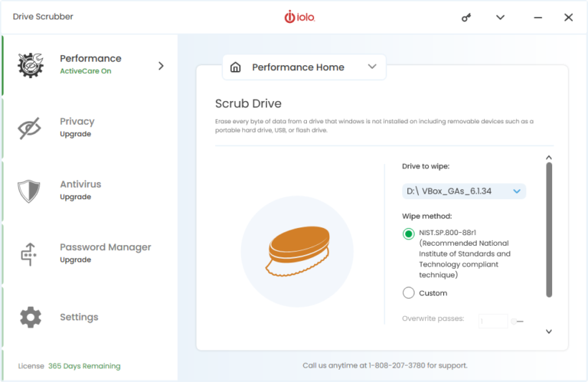
Task: Open the Drive to wipe dropdown
Action: click(463, 191)
